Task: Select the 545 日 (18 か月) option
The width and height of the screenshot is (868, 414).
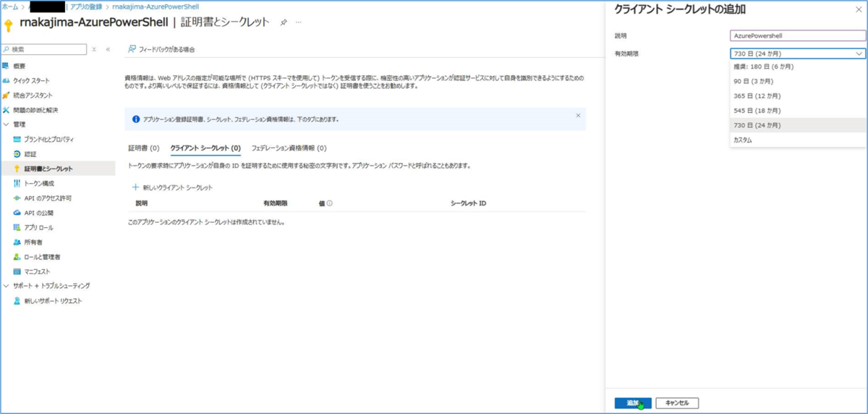Action: click(798, 111)
